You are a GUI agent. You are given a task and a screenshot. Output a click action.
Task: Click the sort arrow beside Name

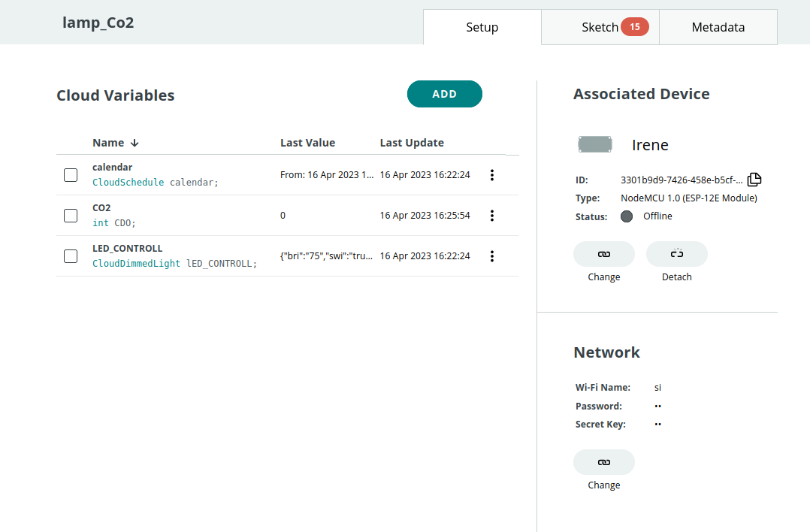pyautogui.click(x=135, y=143)
